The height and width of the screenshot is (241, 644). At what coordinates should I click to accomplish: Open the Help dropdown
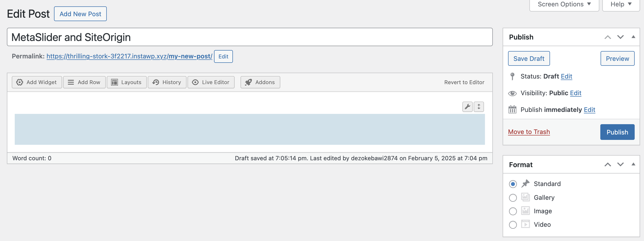621,4
